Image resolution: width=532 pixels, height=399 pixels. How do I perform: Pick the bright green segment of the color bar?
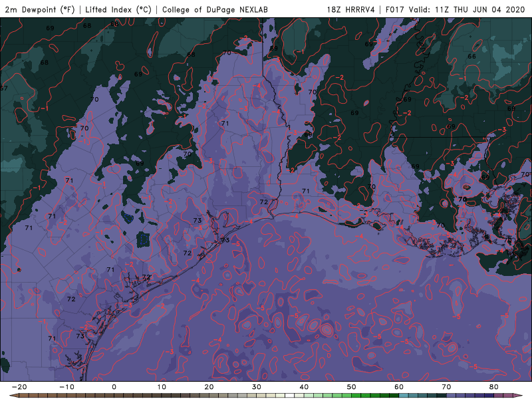pos(356,396)
